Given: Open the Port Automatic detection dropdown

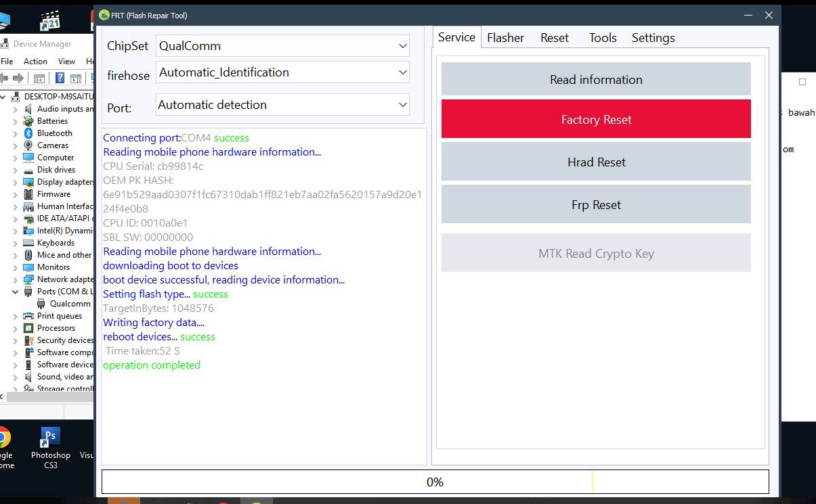Looking at the screenshot, I should pos(282,105).
